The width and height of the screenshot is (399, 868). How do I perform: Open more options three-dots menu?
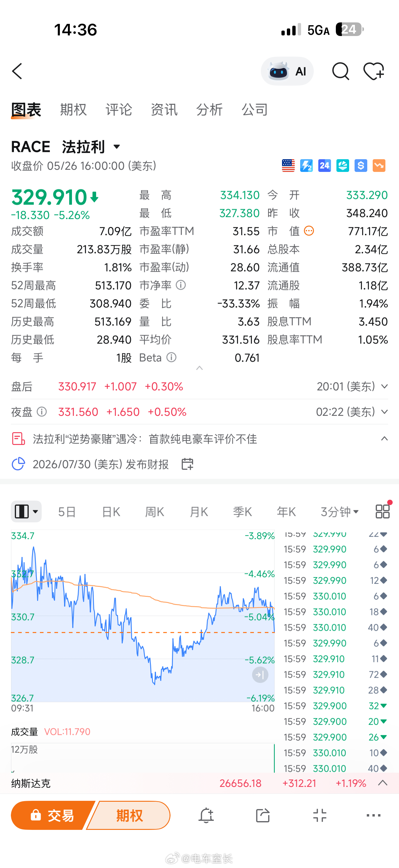[x=373, y=815]
